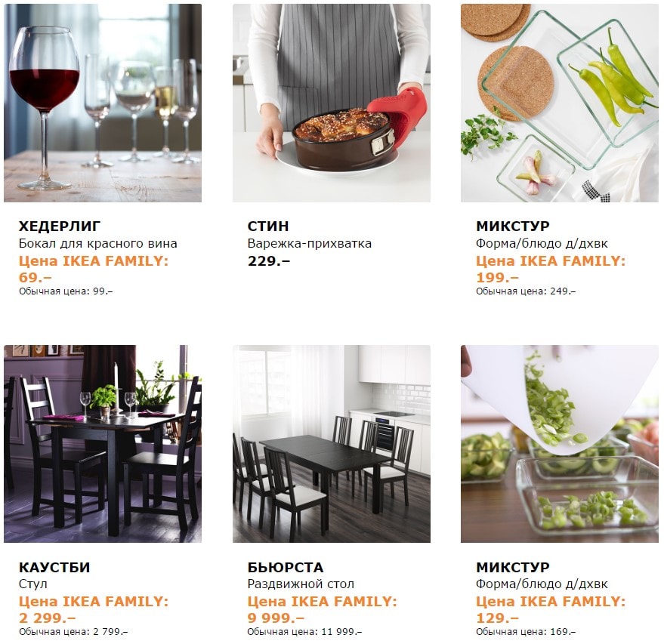Open the КАУСТБИ product title
Viewport: 664px width, 644px height.
click(54, 568)
